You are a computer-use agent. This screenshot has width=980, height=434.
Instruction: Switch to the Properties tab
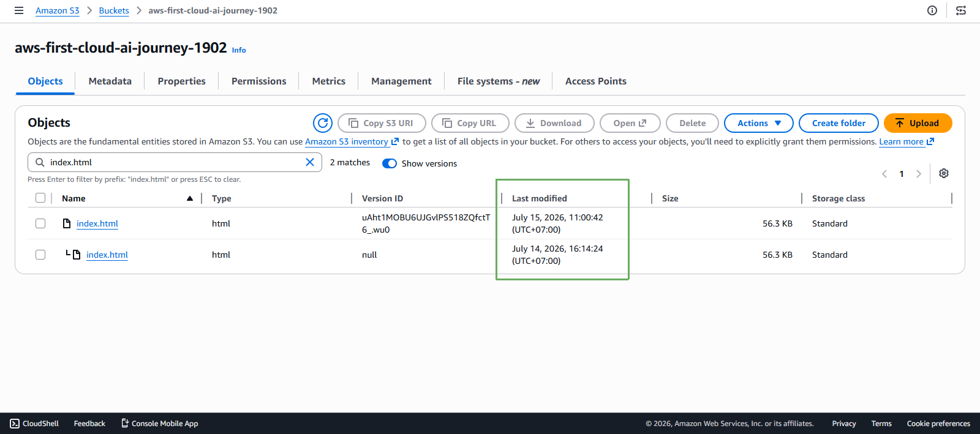click(181, 81)
